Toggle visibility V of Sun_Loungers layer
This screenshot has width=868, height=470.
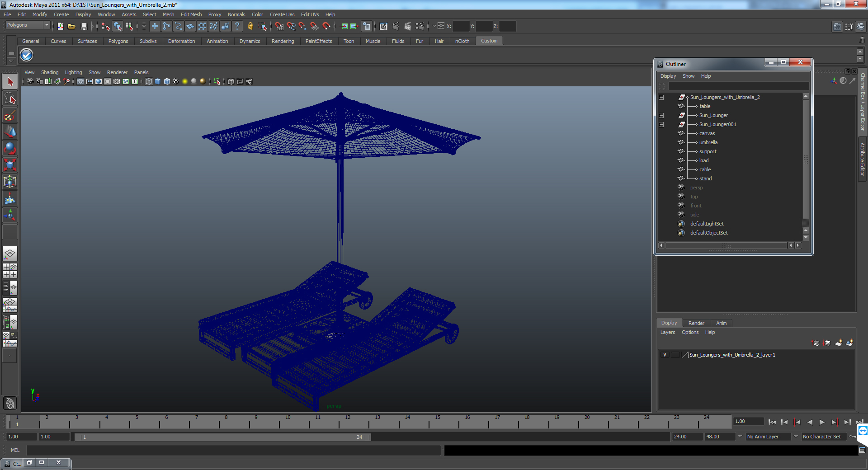[665, 355]
